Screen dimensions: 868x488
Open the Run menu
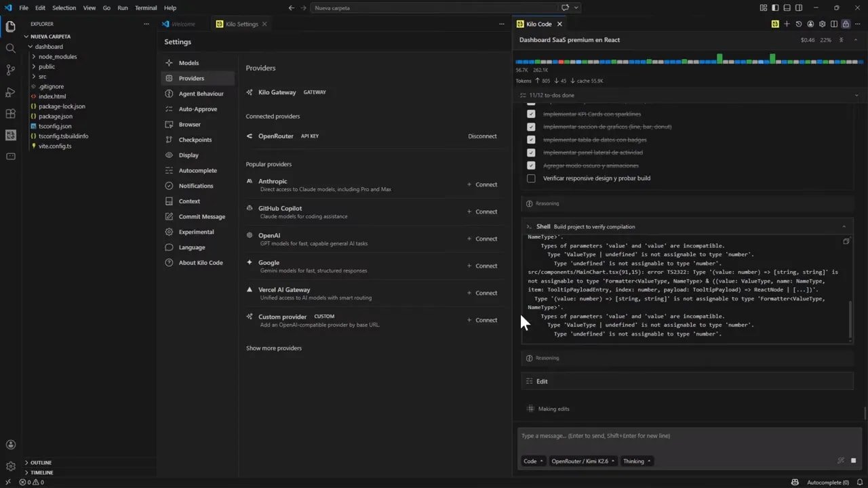click(x=123, y=7)
